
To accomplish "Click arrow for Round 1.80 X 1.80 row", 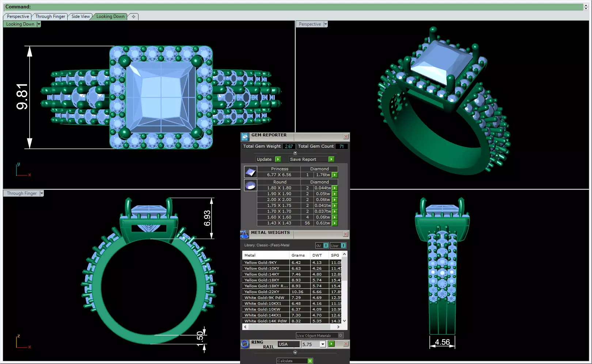I will point(335,188).
